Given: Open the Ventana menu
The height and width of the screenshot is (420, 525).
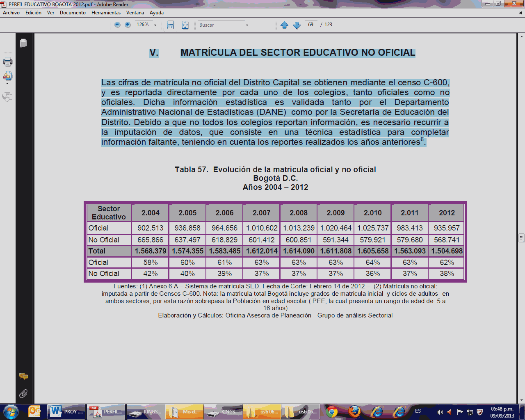Looking at the screenshot, I should tap(135, 13).
